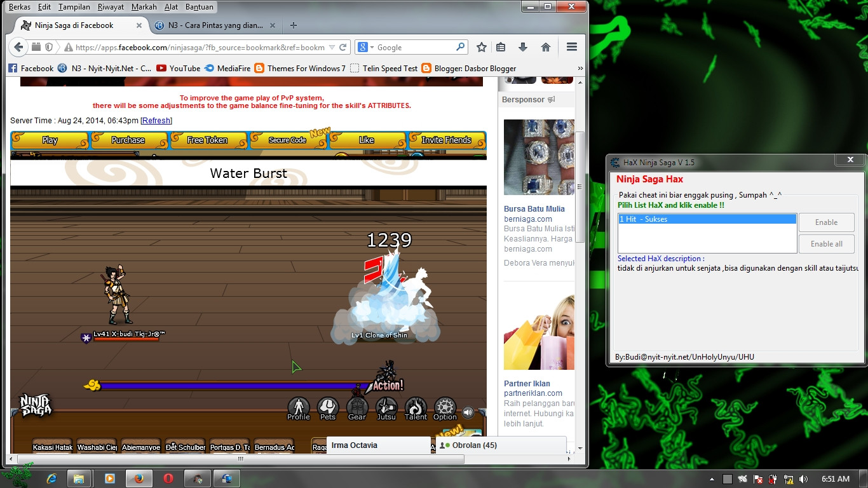Click the Refresh link beside Server Time
Image resolution: width=868 pixels, height=488 pixels.
coord(156,121)
